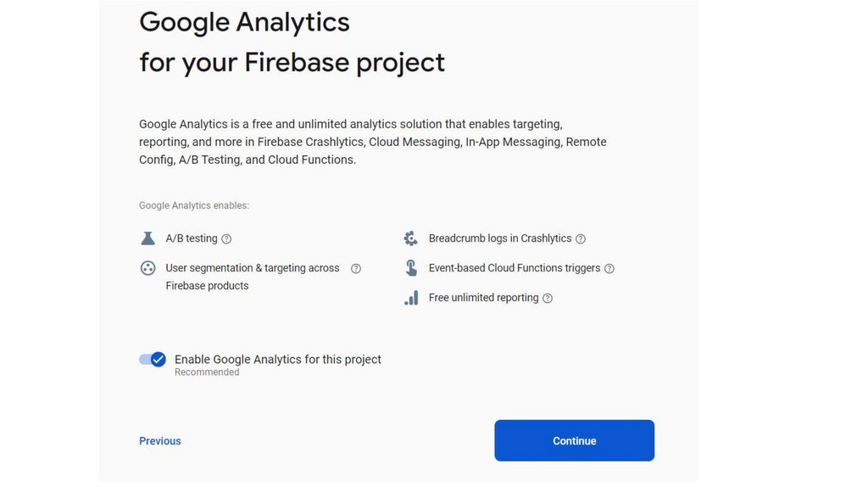Click the Free unlimited reporting label

pos(483,298)
